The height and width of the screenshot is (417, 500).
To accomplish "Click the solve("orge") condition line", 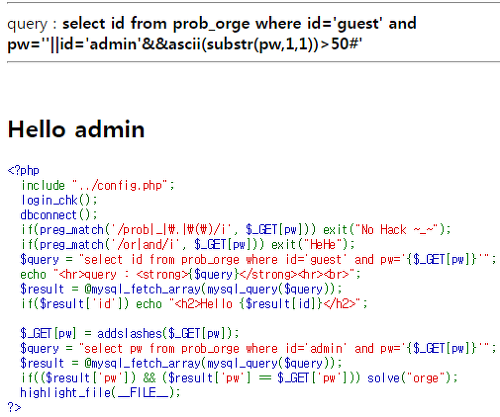I will click(x=239, y=378).
